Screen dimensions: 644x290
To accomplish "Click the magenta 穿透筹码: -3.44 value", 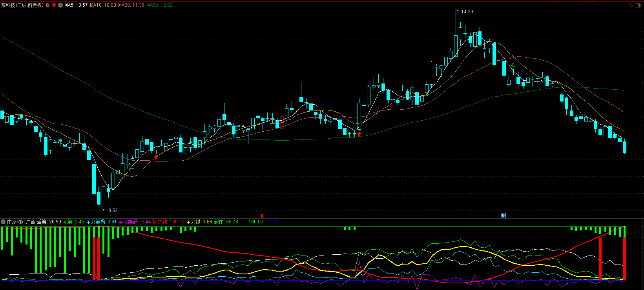I will tap(135, 222).
